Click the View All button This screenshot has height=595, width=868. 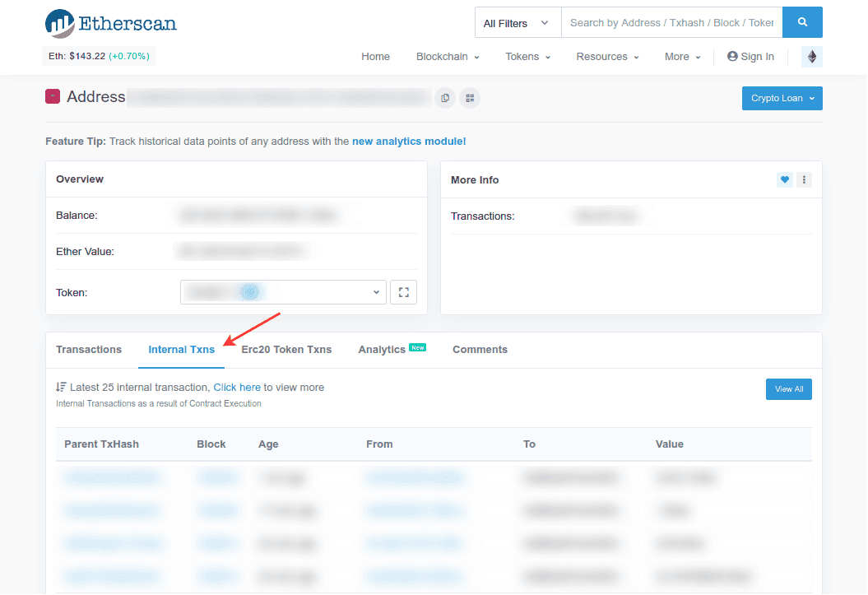click(x=789, y=389)
